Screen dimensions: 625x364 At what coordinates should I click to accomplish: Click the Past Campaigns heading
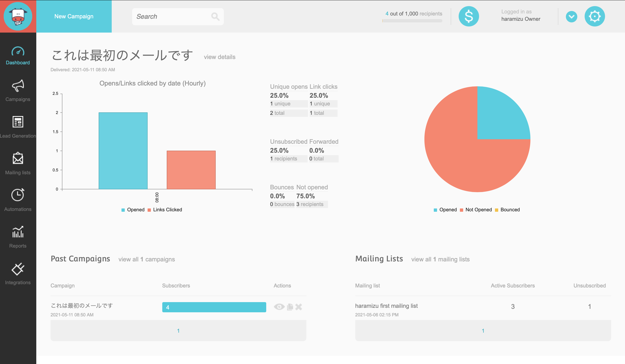pos(80,259)
